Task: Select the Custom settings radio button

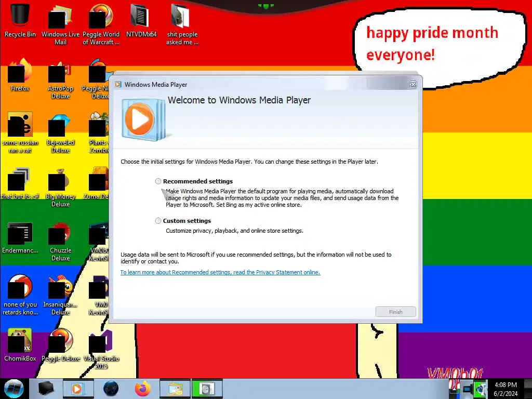Action: tap(158, 221)
